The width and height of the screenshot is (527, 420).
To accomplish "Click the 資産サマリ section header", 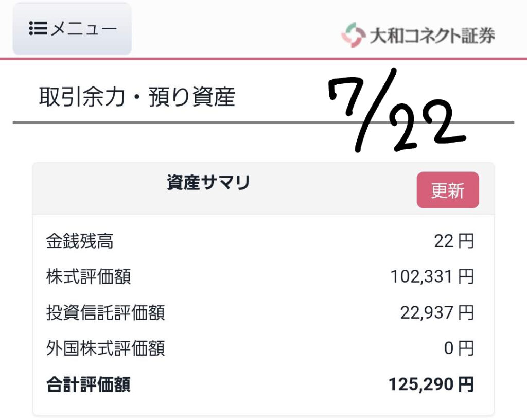I will point(208,182).
